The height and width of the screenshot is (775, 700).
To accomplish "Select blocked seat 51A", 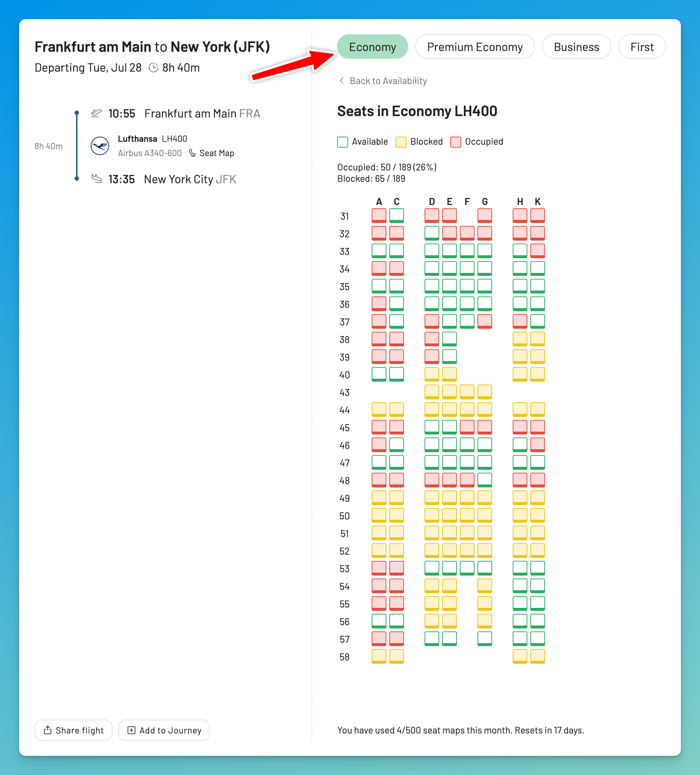I will [379, 533].
